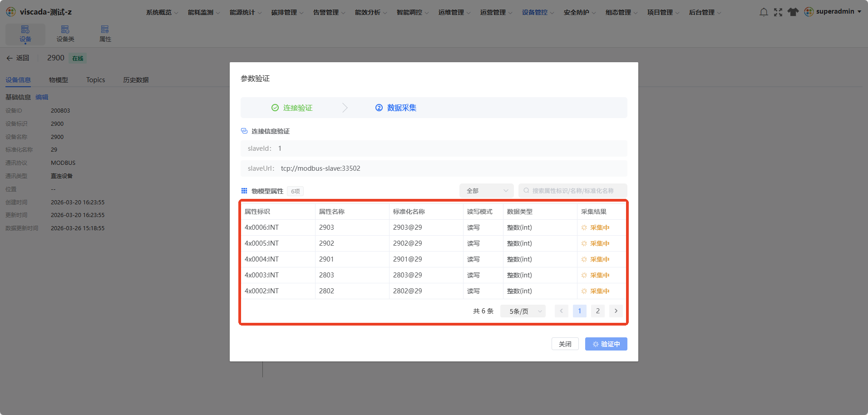Screen dimensions: 868x415
Task: Click the 6项 count badge
Action: (296, 191)
